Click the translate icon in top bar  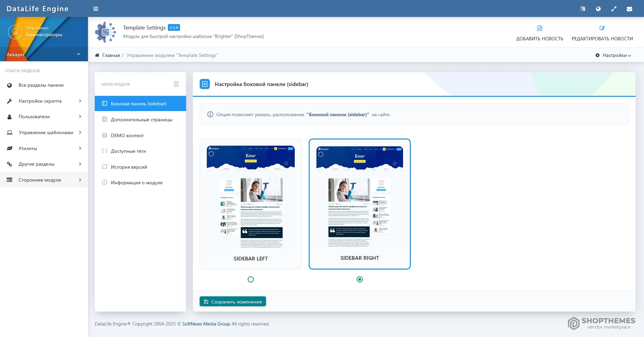[582, 9]
